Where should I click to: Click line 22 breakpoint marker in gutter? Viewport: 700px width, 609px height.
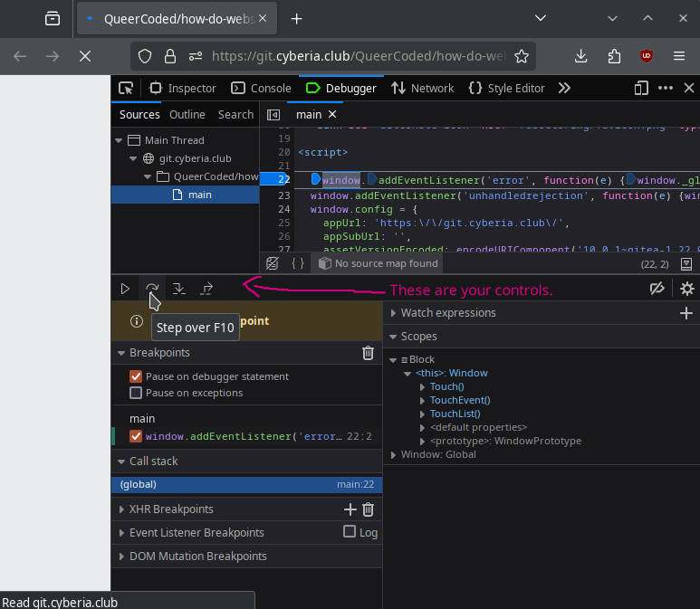(x=275, y=179)
